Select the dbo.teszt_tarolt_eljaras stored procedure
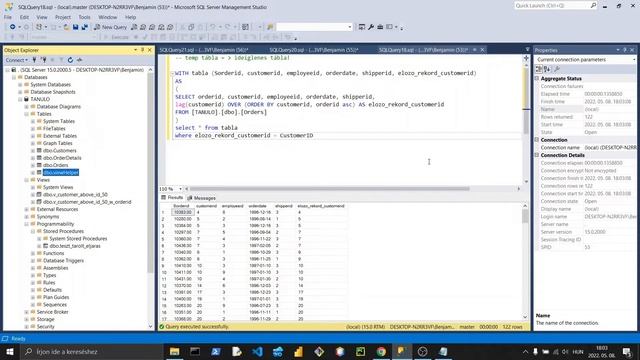The image size is (640, 360). (75, 246)
